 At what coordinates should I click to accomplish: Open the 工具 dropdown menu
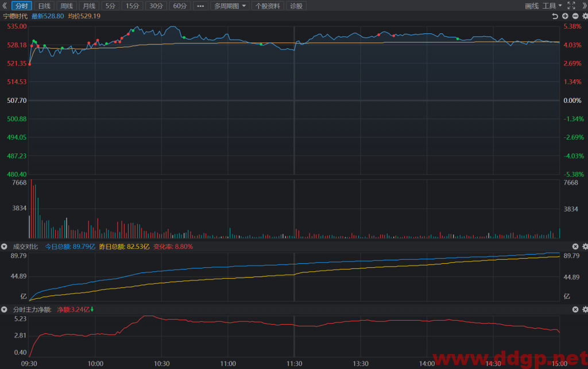(552, 6)
